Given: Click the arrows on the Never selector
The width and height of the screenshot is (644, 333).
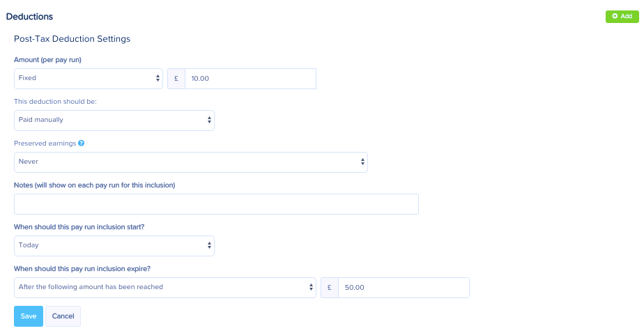Looking at the screenshot, I should 362,162.
